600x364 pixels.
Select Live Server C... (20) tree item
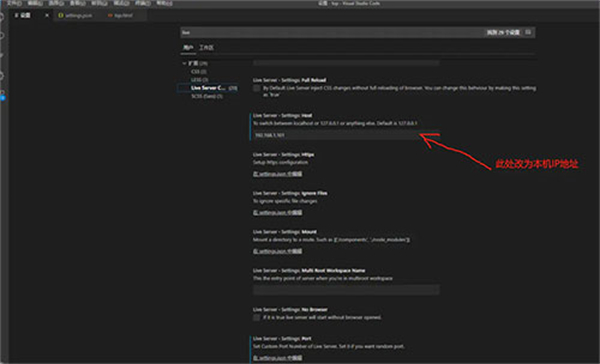coord(208,88)
